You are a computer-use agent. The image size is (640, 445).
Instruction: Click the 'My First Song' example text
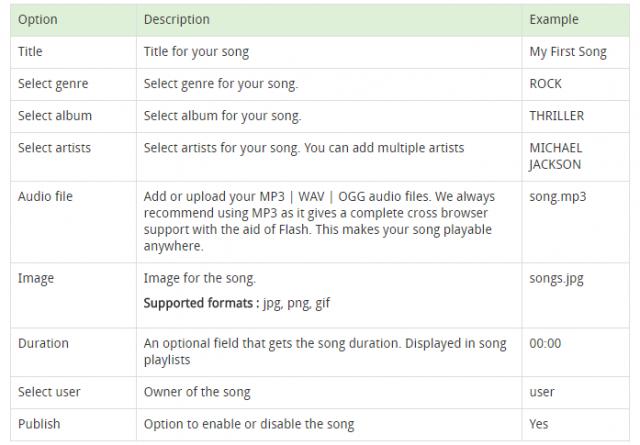point(568,52)
